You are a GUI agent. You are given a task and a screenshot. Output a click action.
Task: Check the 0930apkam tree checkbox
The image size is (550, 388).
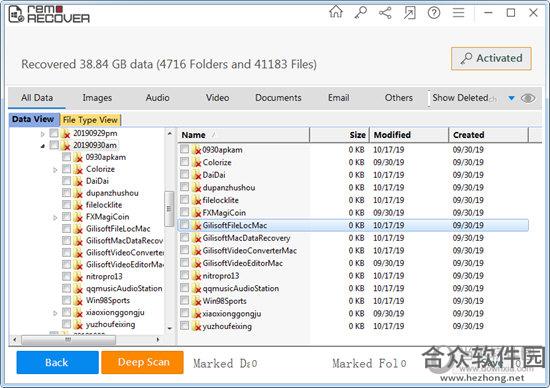pos(66,157)
